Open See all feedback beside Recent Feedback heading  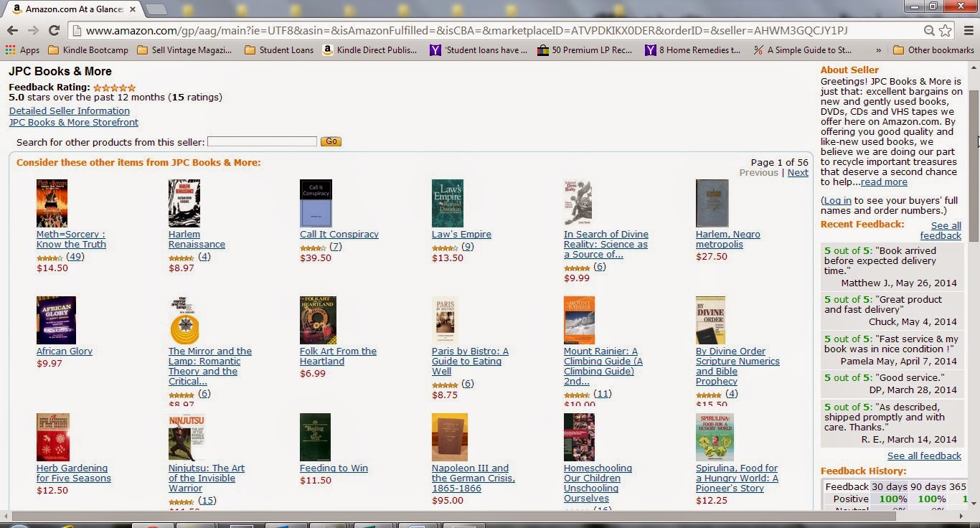(941, 231)
